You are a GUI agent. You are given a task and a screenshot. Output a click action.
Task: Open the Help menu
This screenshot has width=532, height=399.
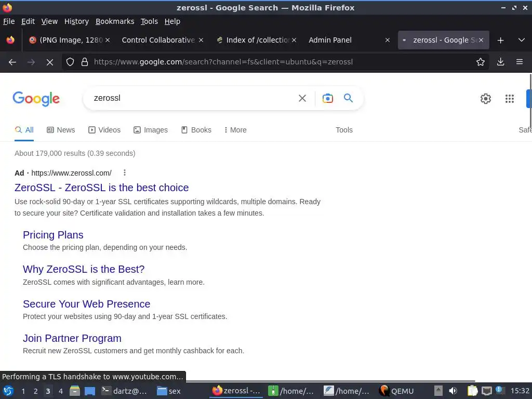[x=172, y=21]
